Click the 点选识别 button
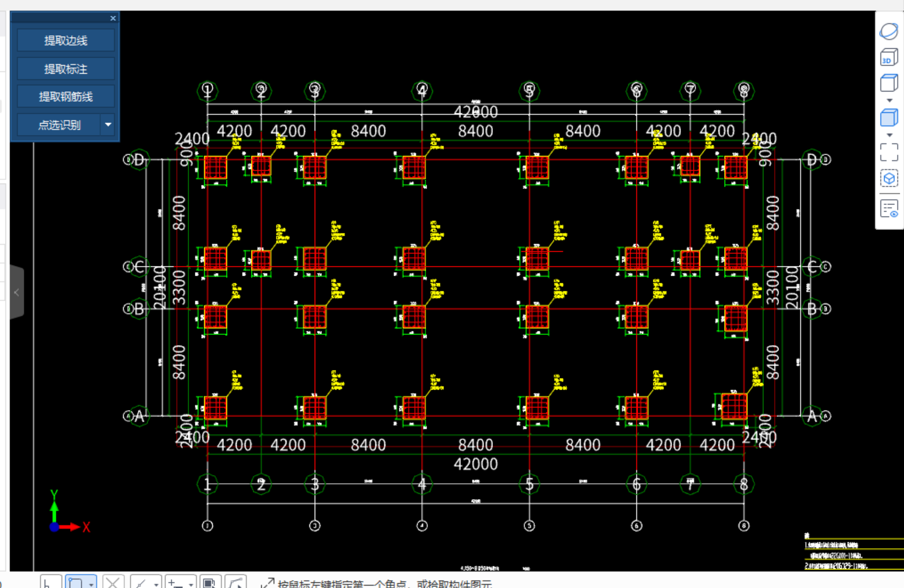This screenshot has height=588, width=904. coord(59,125)
